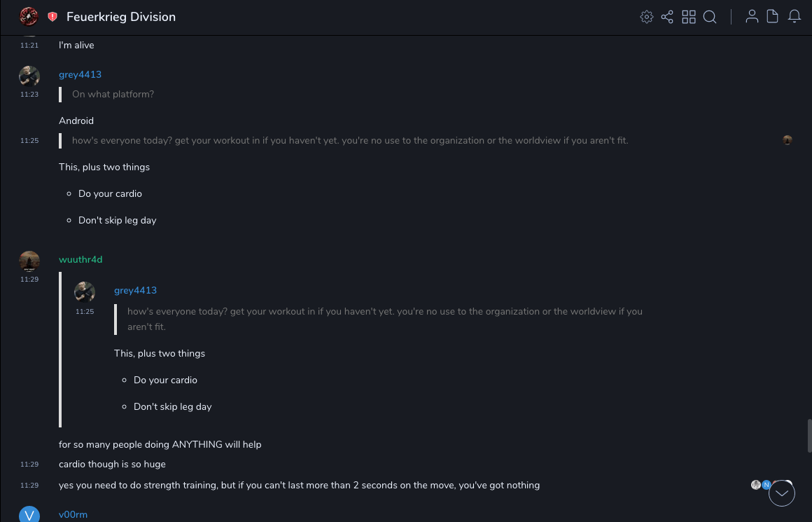Click read receipt avatar next to 11:25 quote
This screenshot has height=522, width=812.
coord(787,140)
